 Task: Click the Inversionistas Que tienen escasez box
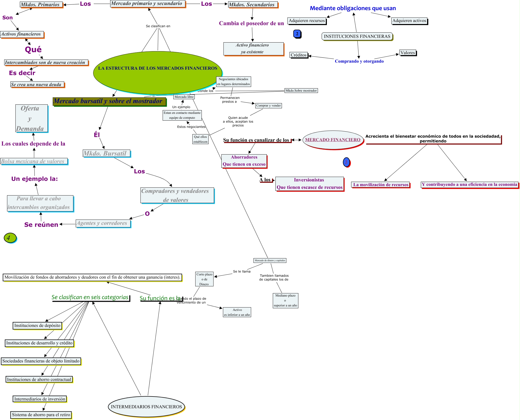[309, 184]
